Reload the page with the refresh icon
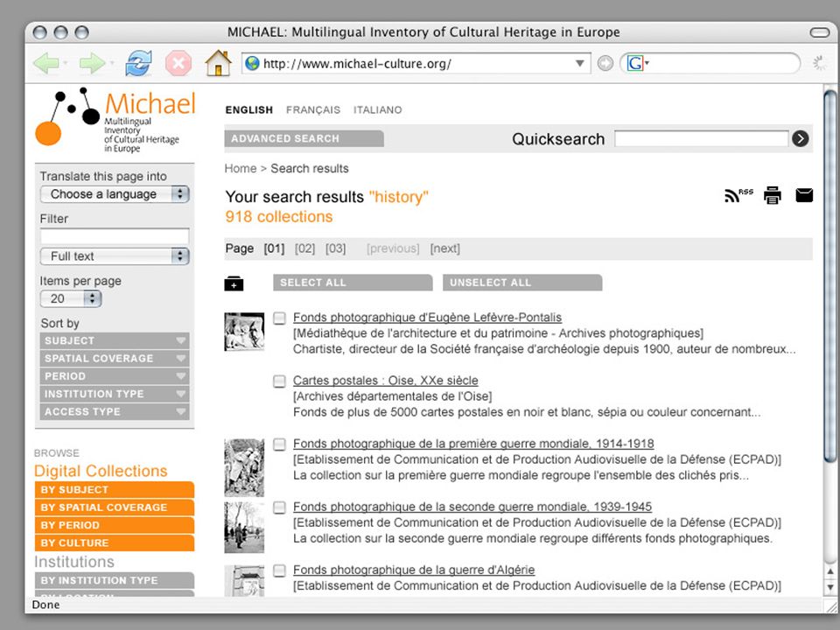The width and height of the screenshot is (840, 630). pyautogui.click(x=138, y=63)
